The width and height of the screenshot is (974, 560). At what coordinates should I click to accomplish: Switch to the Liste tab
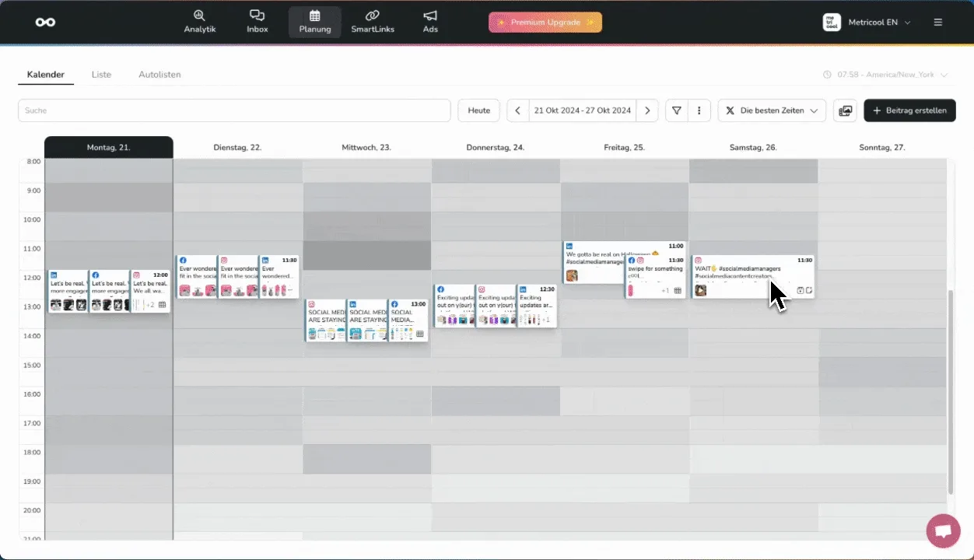click(101, 75)
